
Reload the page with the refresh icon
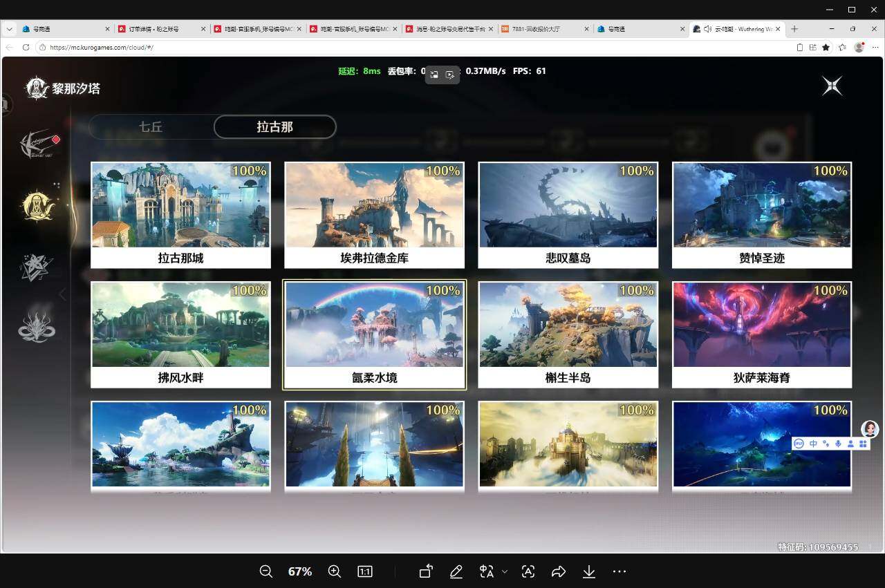pos(26,47)
